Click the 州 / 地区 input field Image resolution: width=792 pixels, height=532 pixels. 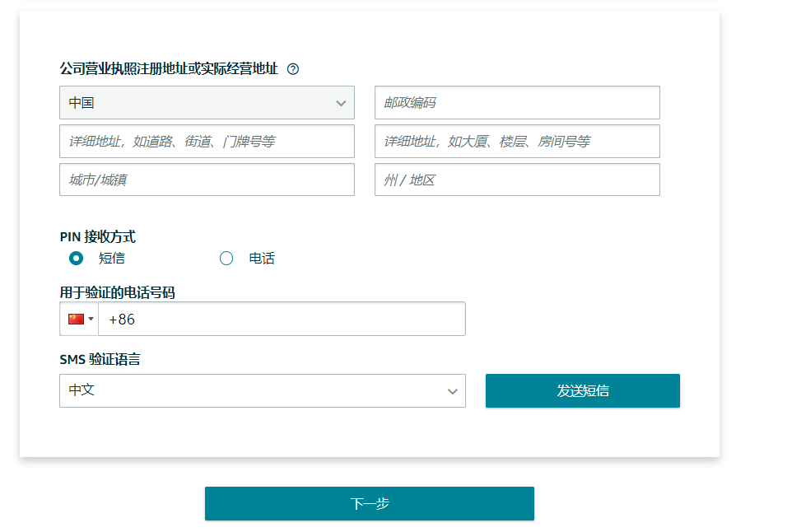[517, 180]
